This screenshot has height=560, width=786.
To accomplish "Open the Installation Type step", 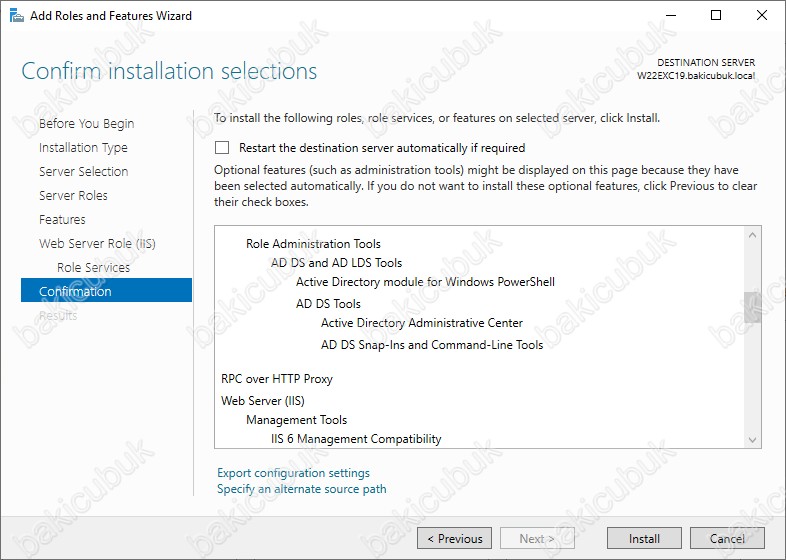I will point(83,147).
